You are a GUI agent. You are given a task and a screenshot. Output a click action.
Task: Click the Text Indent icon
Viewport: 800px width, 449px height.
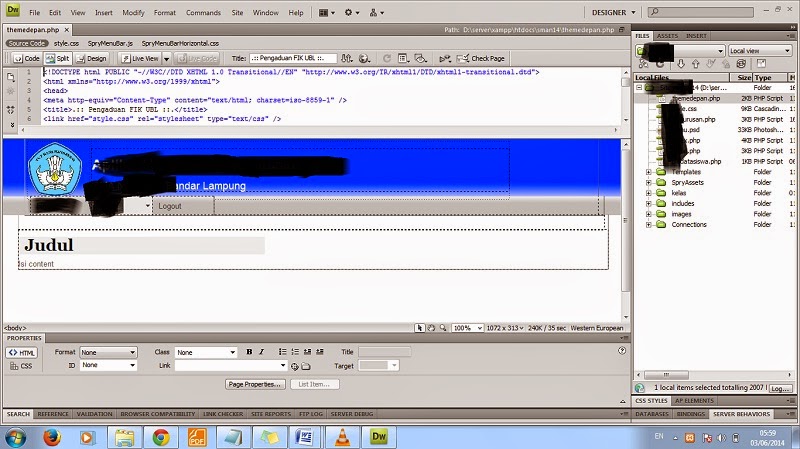pos(320,352)
